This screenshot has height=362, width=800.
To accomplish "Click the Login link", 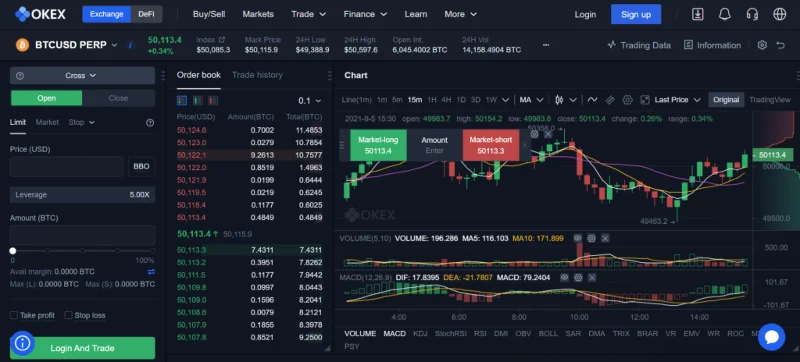I will (585, 14).
